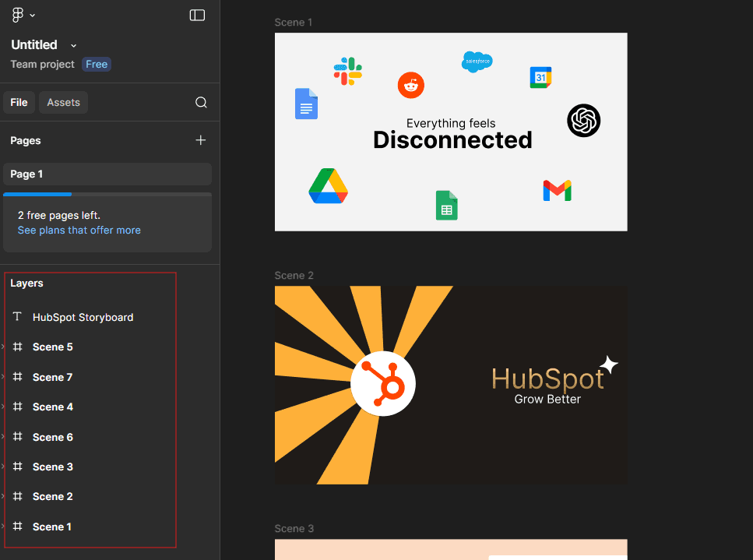Viewport: 753px width, 560px height.
Task: Click the frame icon beside Scene 7
Action: 17,377
